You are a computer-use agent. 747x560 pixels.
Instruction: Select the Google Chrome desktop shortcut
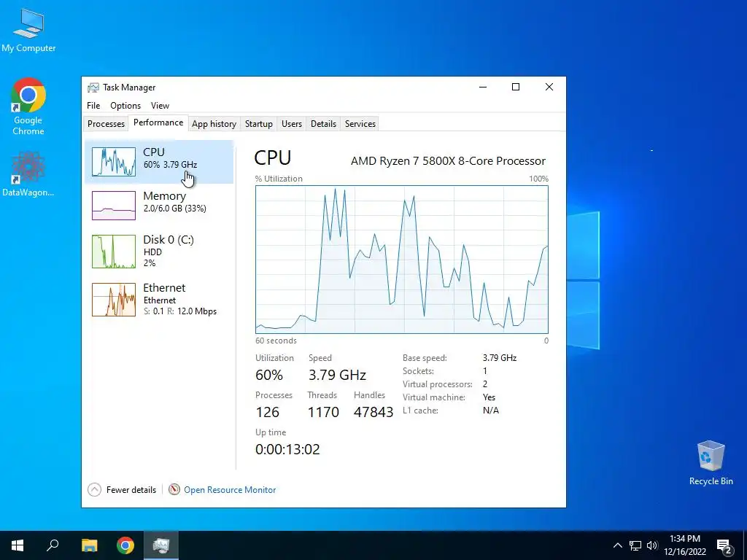point(28,106)
